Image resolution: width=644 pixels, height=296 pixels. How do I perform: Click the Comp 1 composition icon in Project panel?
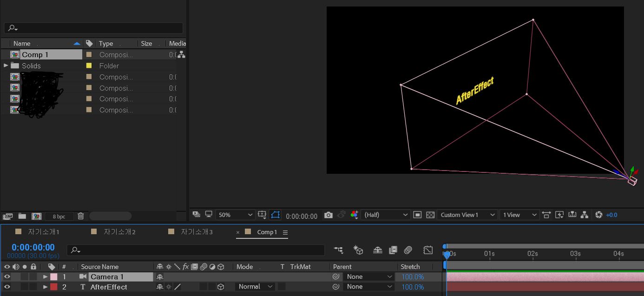click(x=15, y=55)
